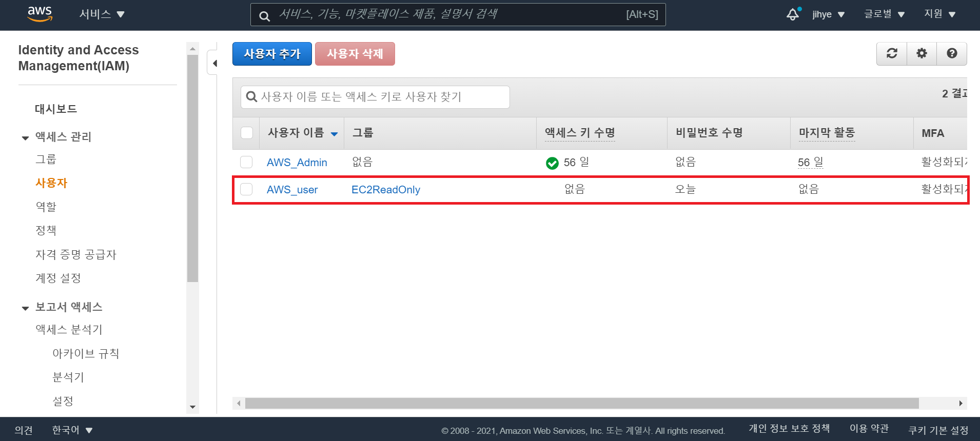Click the refresh users icon
980x441 pixels.
[892, 53]
